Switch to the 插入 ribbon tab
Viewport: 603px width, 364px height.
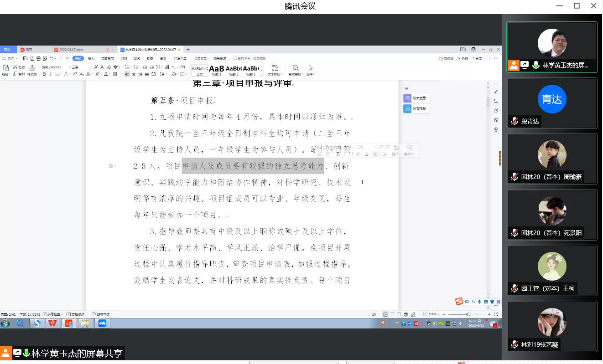tap(91, 58)
